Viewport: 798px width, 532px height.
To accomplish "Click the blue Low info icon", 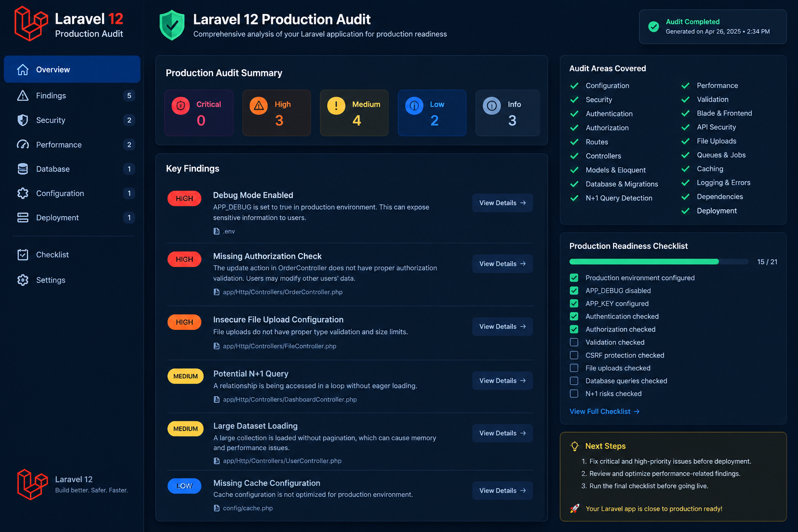I will [414, 106].
